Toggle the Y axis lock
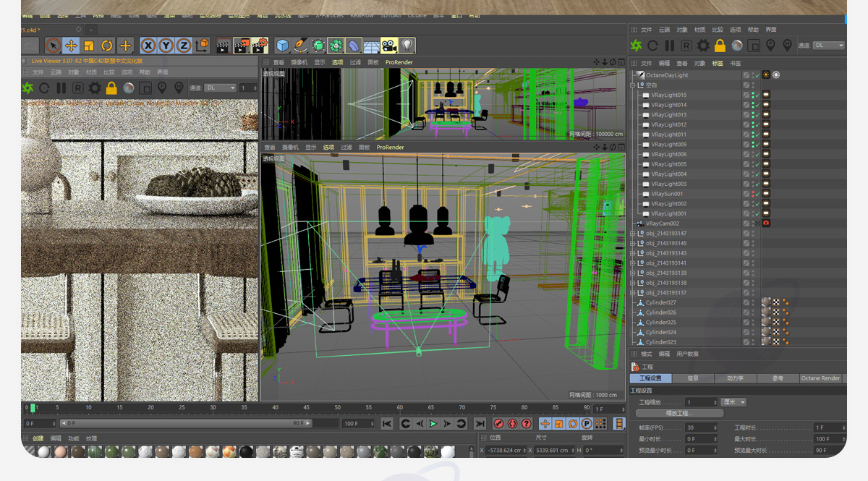 pos(166,46)
